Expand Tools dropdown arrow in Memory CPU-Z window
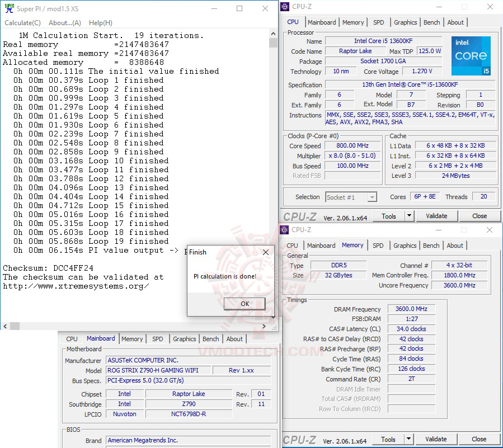503x448 pixels. tap(408, 440)
